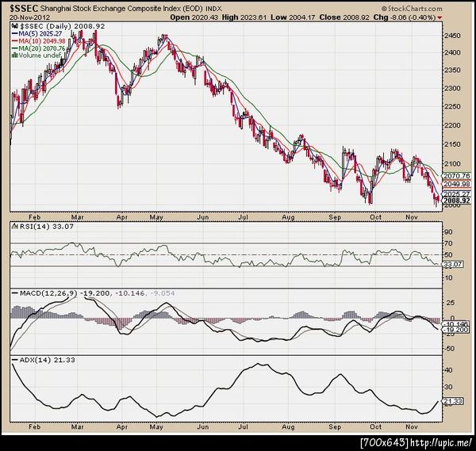This screenshot has height=451, width=476.
Task: Click the 90 label on RSI axis
Action: pos(448,232)
